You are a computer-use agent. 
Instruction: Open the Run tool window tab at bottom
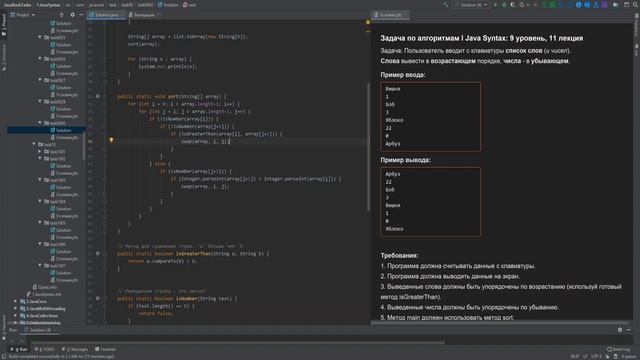(19, 349)
